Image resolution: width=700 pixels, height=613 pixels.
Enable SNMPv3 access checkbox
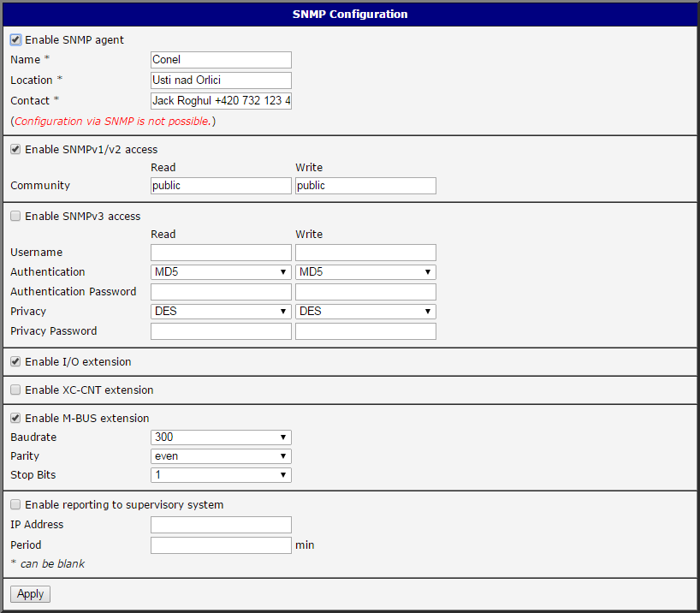pyautogui.click(x=15, y=217)
